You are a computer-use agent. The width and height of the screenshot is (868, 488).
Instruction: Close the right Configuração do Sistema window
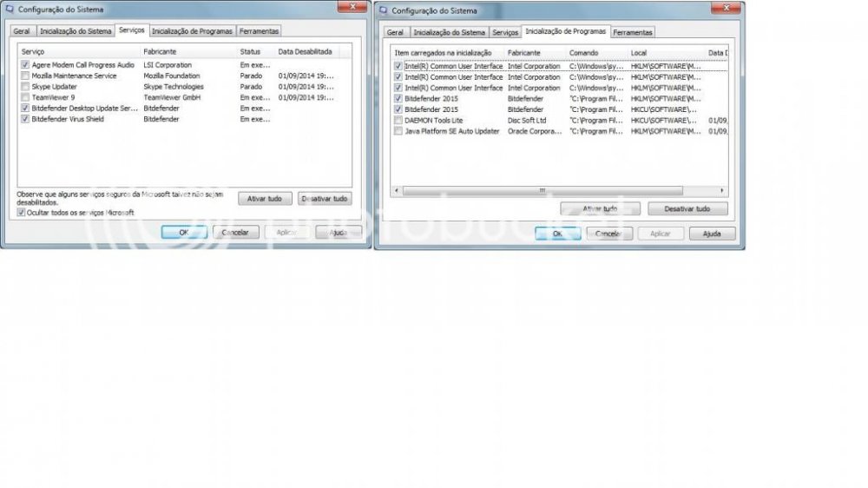pyautogui.click(x=725, y=8)
